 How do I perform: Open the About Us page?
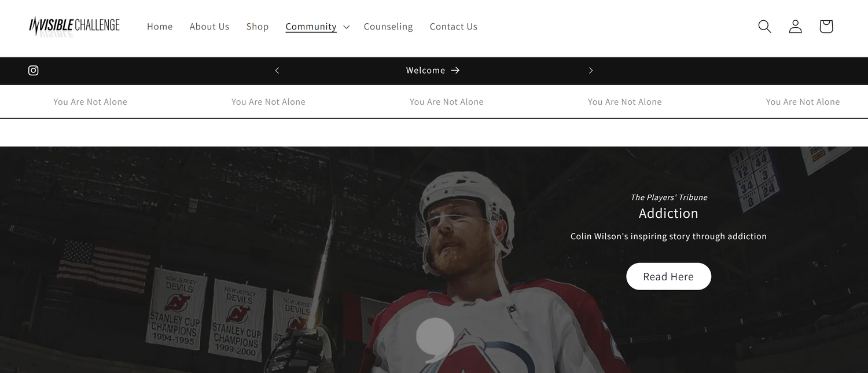[209, 27]
